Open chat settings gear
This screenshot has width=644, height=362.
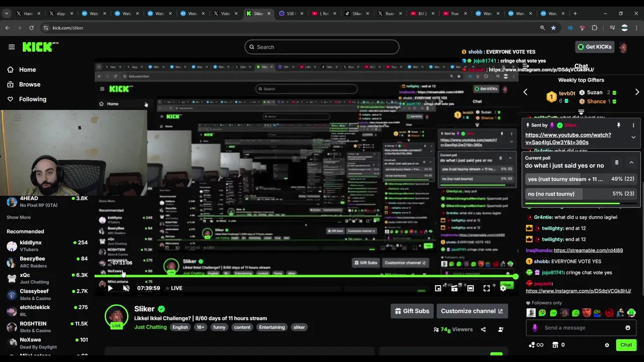click(607, 345)
